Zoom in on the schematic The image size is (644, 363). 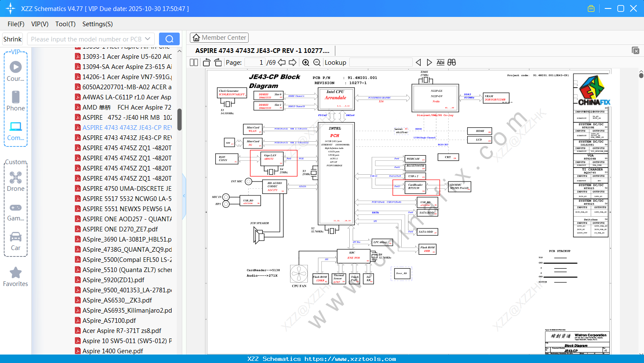306,62
